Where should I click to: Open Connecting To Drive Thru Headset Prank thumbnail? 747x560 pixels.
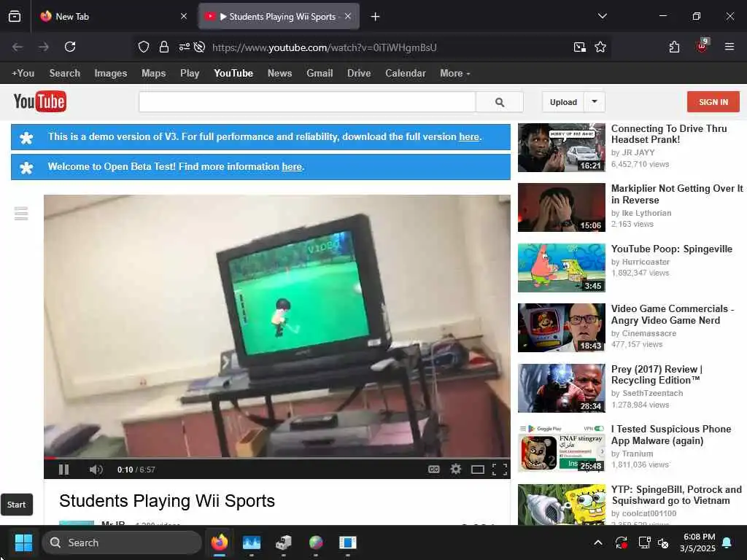[x=562, y=147]
